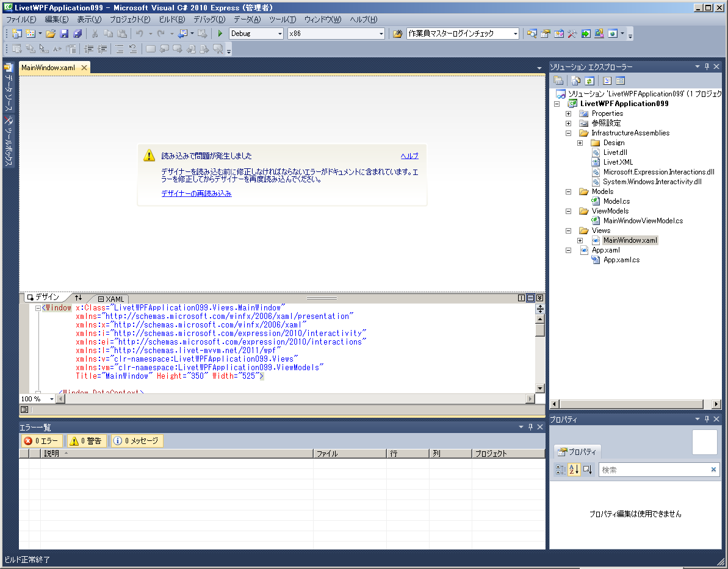The image size is (728, 569).
Task: Switch to horizontal split view
Action: click(x=531, y=298)
